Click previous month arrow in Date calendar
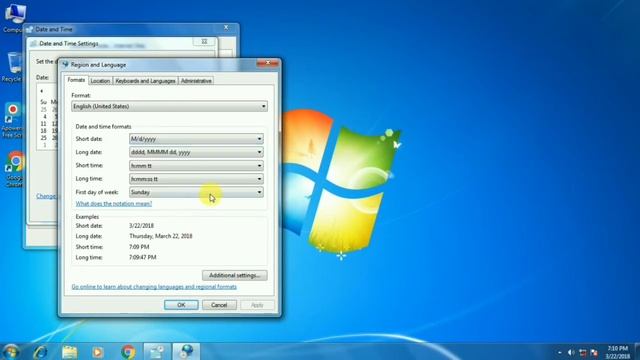Viewport: 640px width, 360px height. pyautogui.click(x=42, y=91)
